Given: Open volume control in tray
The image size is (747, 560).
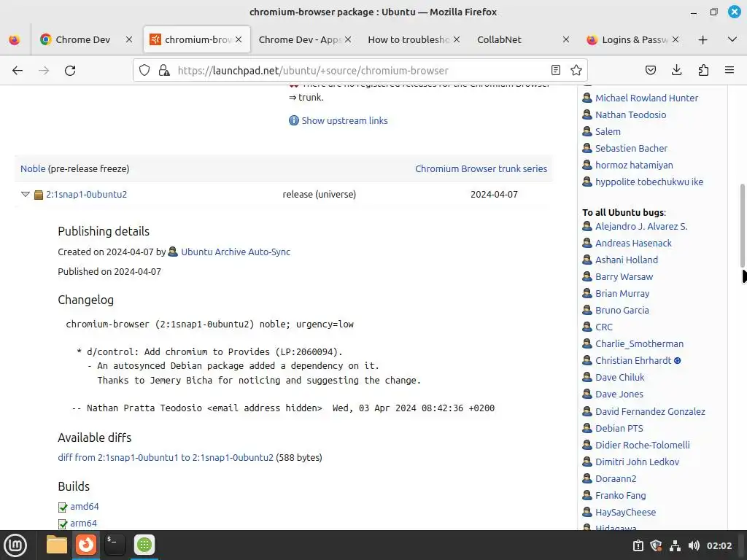Looking at the screenshot, I should pos(694,545).
